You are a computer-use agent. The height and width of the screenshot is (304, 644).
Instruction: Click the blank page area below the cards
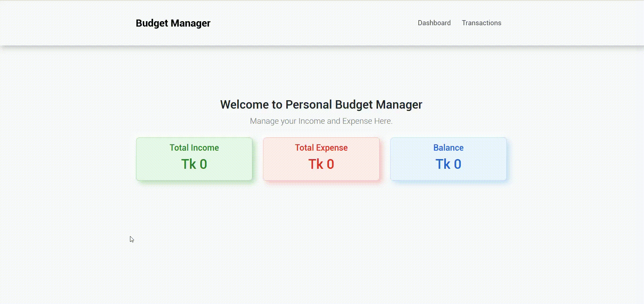tap(321, 242)
